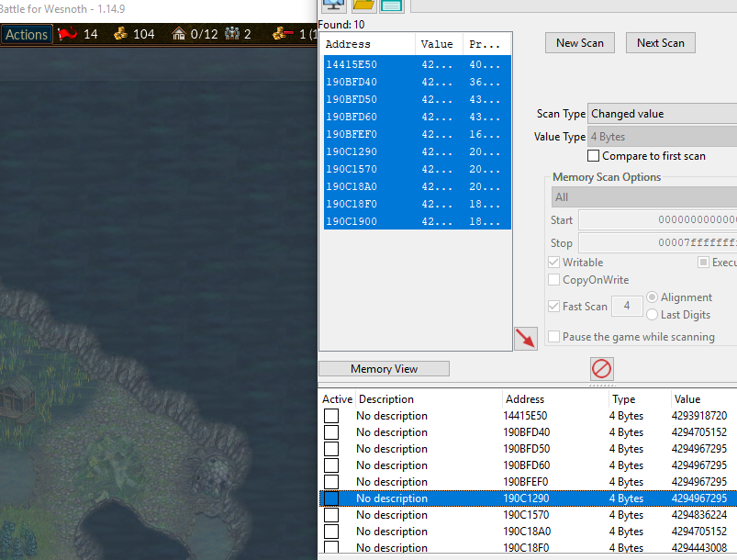Open the process selector computer icon
Viewport: 737px width, 560px height.
click(x=333, y=6)
